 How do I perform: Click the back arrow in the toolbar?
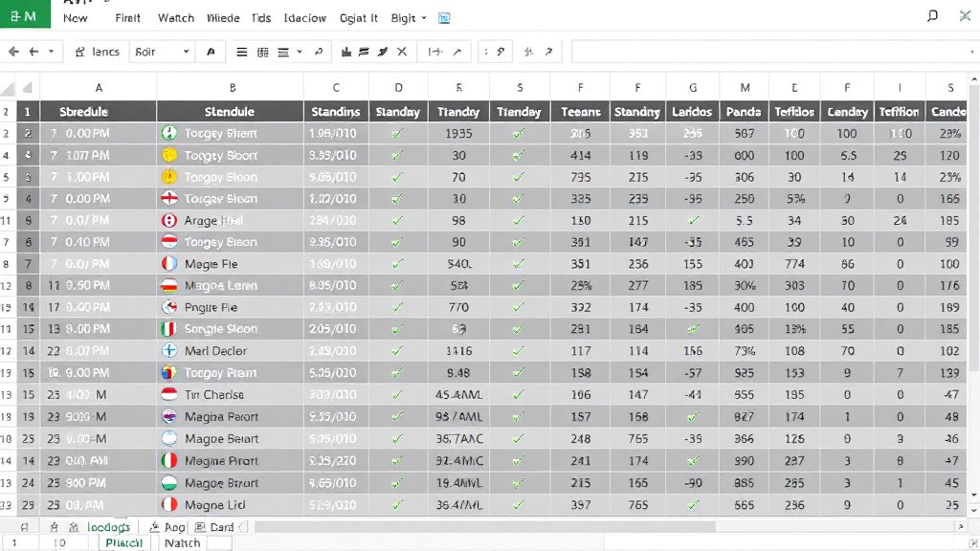point(13,52)
